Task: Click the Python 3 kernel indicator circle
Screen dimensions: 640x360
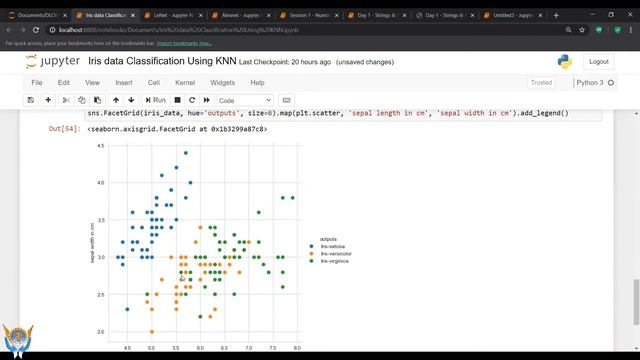Action: click(611, 82)
